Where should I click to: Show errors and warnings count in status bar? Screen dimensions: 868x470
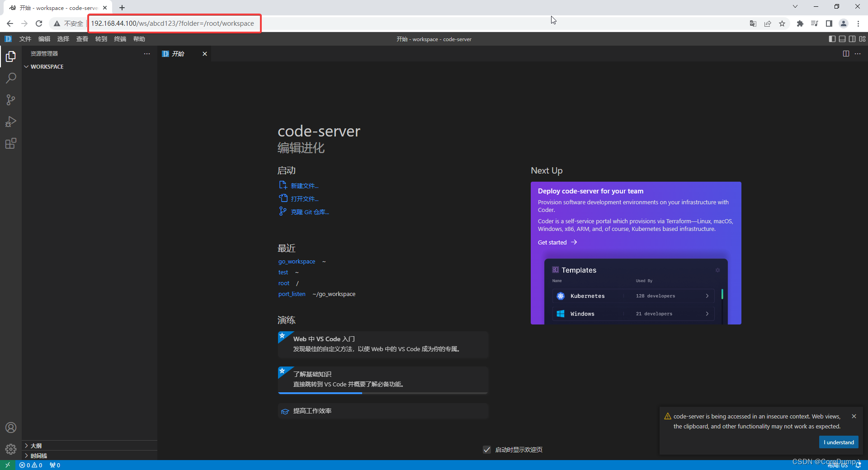coord(31,465)
